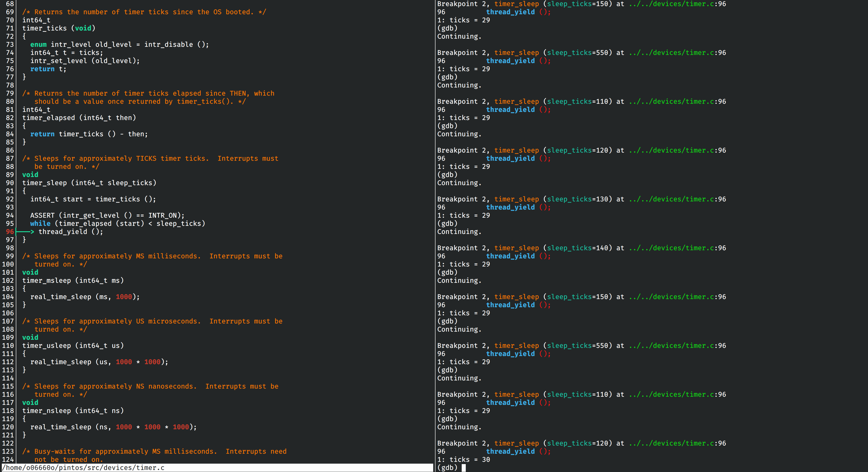Click the 'sleep_ticks=140' breakpoint line in gdb
Viewport: 868px width, 472px height.
[x=582, y=248]
